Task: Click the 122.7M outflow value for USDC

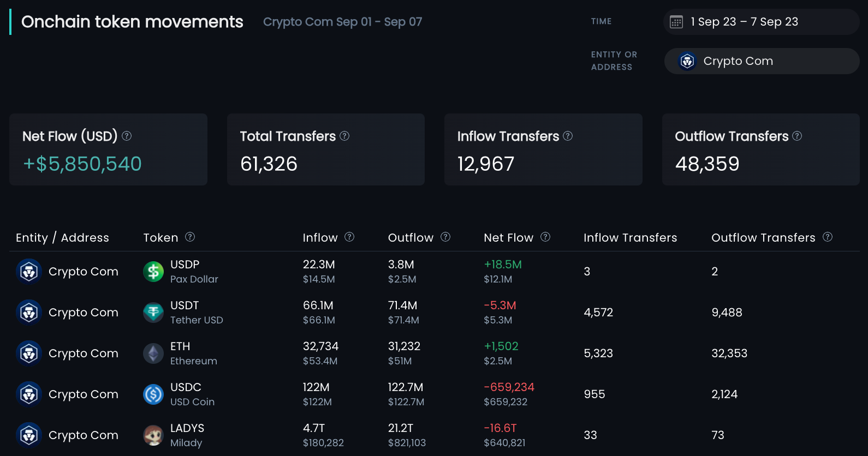Action: [x=406, y=387]
